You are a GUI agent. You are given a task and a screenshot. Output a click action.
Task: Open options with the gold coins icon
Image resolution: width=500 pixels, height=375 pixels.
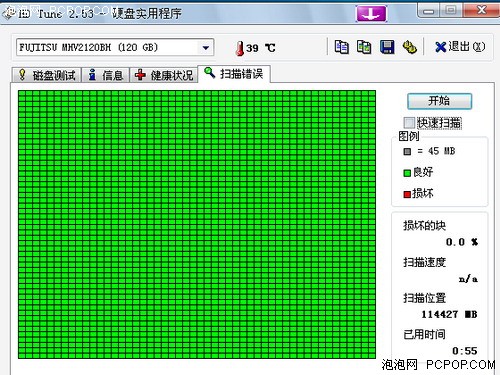pyautogui.click(x=410, y=47)
